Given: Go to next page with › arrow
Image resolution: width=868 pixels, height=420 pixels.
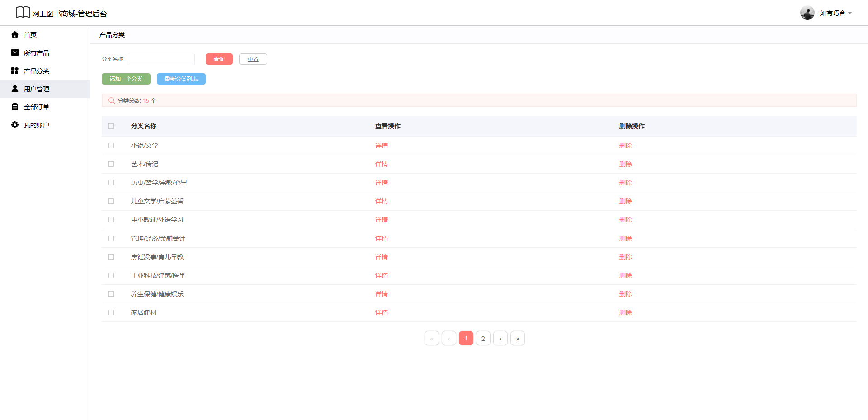Looking at the screenshot, I should pyautogui.click(x=500, y=339).
